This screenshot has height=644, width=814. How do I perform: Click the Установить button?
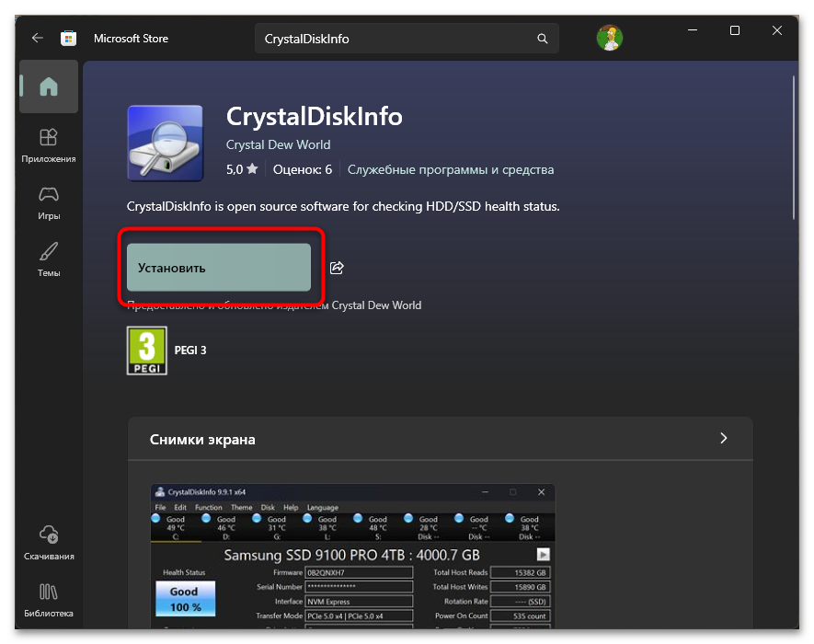pos(219,268)
